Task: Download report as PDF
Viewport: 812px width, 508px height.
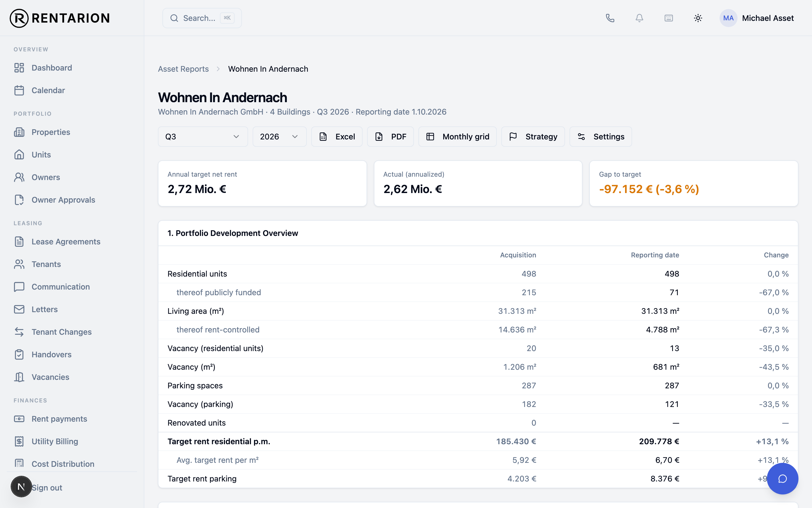Action: coord(390,137)
